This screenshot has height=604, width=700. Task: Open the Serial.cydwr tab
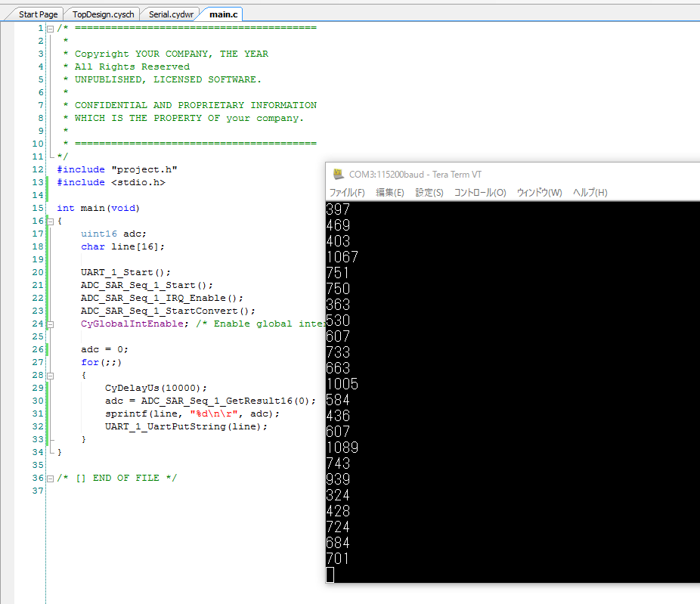pos(171,14)
